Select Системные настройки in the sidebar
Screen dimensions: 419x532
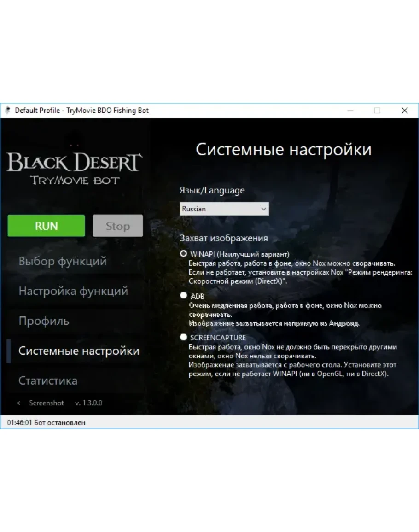click(x=79, y=351)
